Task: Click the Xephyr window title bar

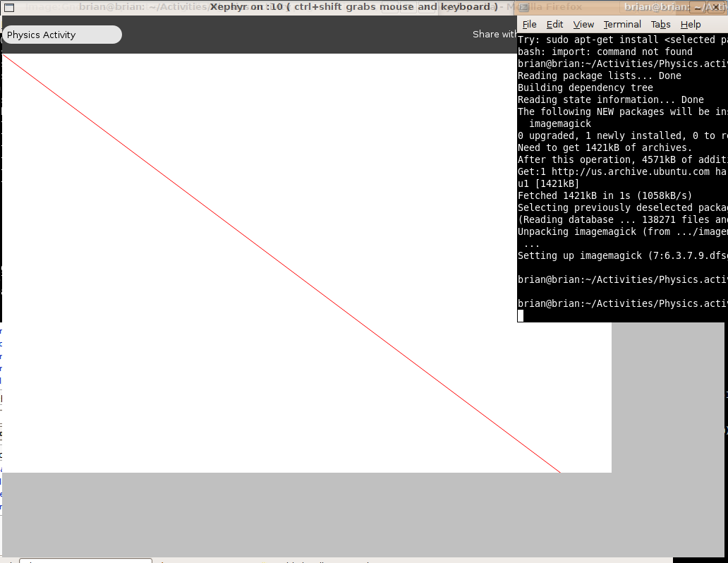Action: (353, 7)
